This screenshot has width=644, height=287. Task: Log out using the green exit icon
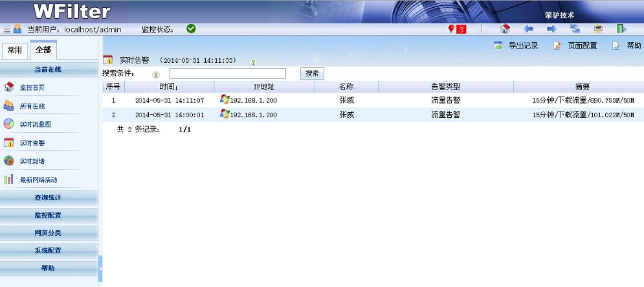pyautogui.click(x=621, y=29)
